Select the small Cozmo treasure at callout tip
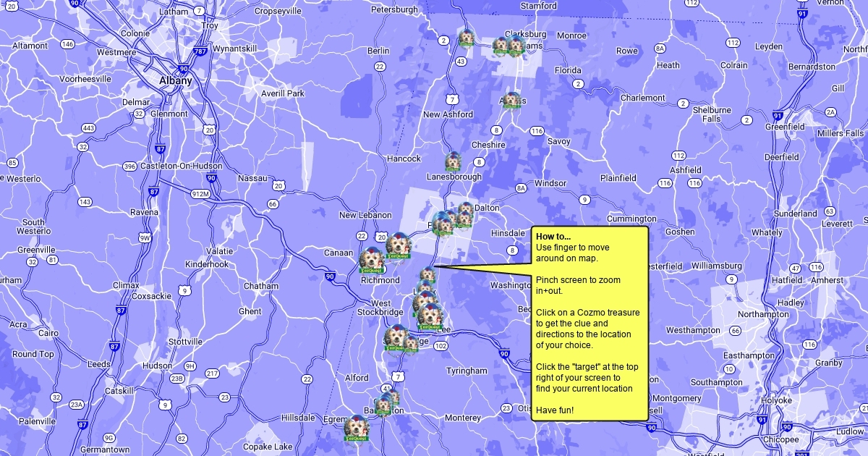This screenshot has width=868, height=456. (428, 274)
